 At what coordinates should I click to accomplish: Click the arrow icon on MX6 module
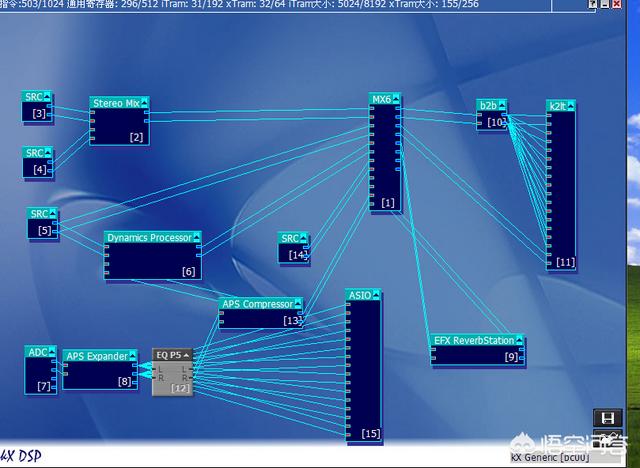coord(396,99)
